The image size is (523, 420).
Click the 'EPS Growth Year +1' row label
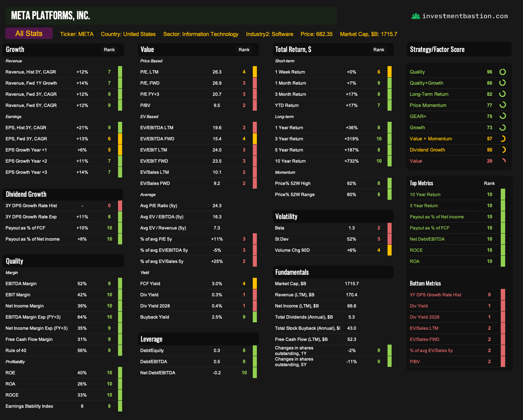click(x=26, y=150)
